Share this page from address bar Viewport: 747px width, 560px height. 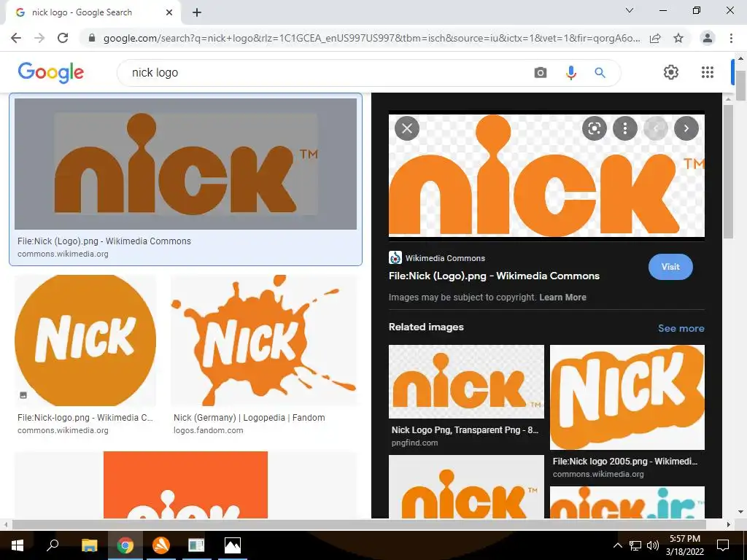coord(655,38)
